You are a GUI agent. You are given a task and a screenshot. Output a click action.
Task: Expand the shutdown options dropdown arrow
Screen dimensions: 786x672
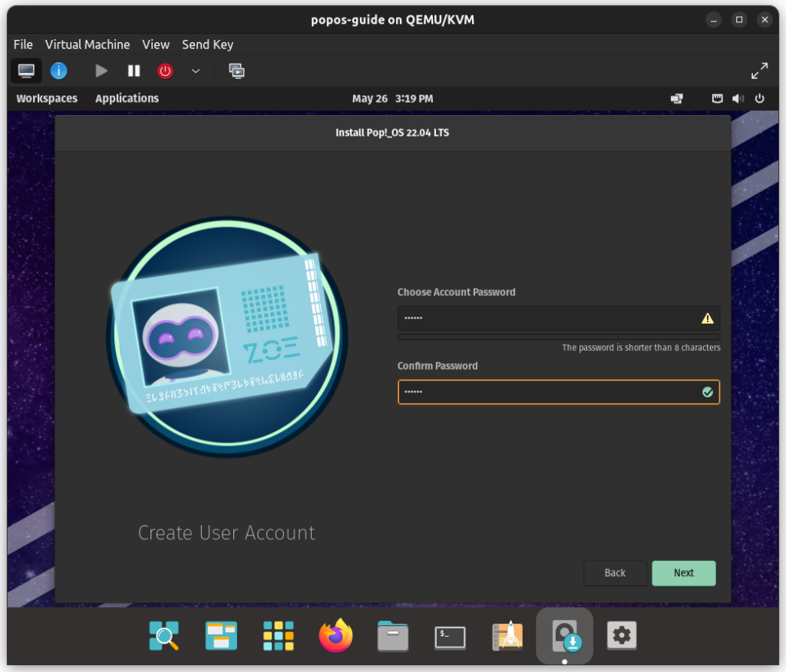pos(196,71)
